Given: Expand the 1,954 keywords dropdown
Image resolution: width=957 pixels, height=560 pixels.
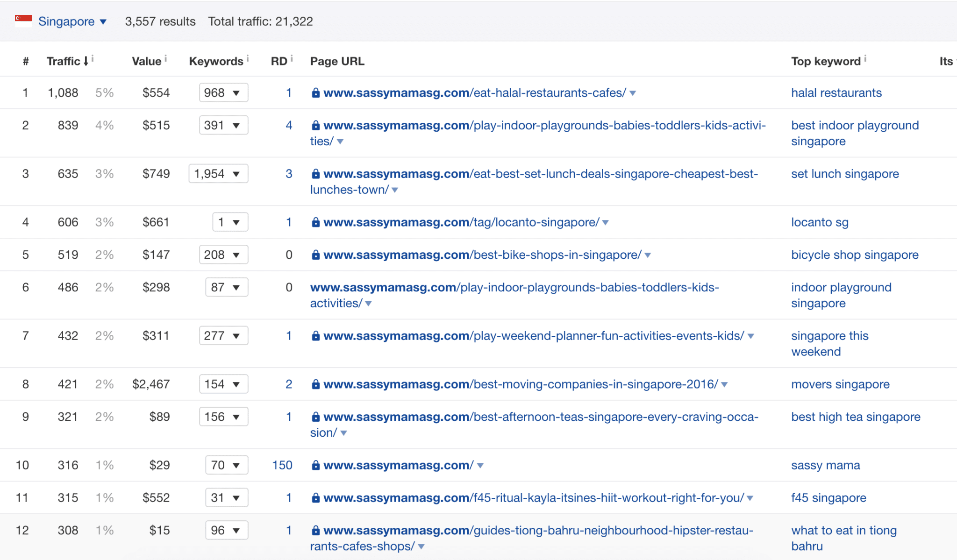Looking at the screenshot, I should click(218, 174).
